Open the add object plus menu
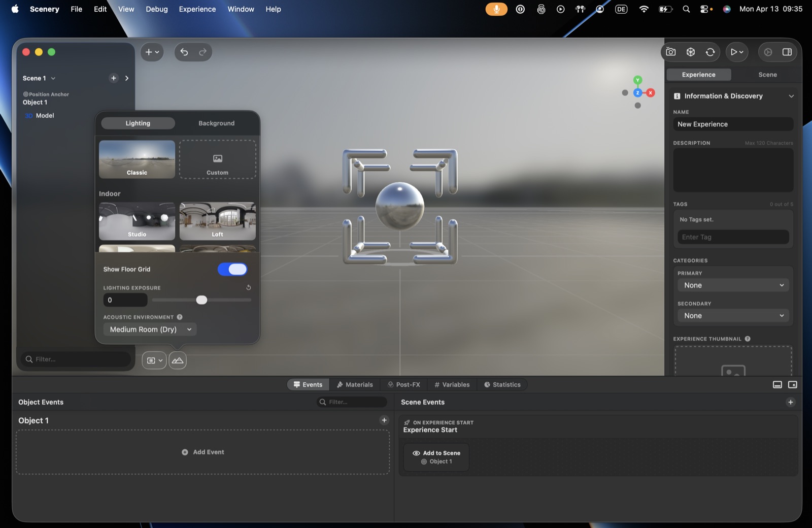Viewport: 812px width, 528px height. [x=152, y=52]
